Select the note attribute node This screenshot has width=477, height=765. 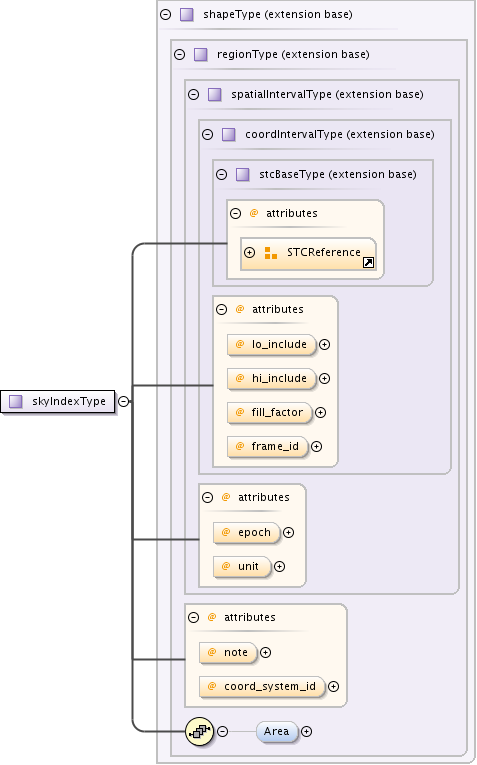coord(228,653)
